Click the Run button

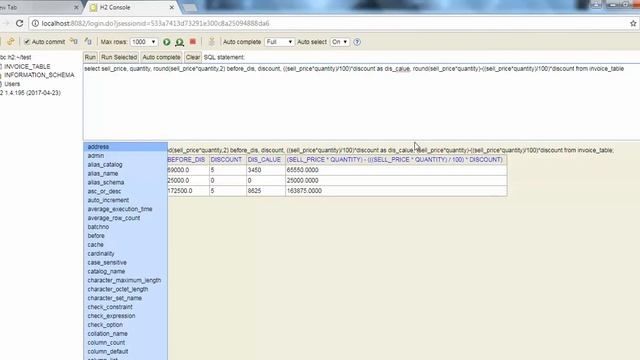click(x=90, y=57)
